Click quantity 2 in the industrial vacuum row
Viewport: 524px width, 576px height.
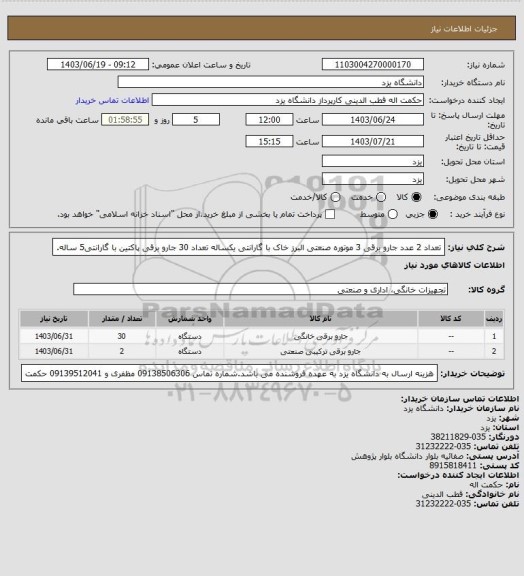122,352
